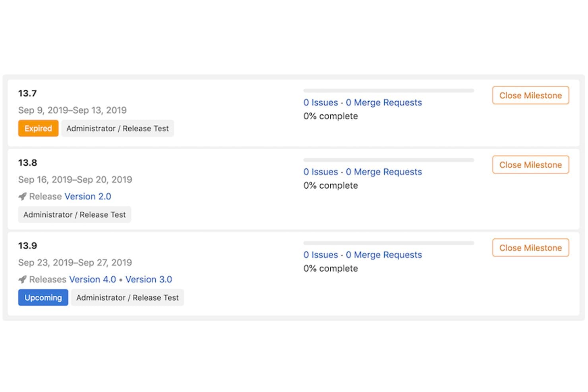The height and width of the screenshot is (392, 588).
Task: View 0 Merge Requests for milestone 13.7
Action: 384,102
